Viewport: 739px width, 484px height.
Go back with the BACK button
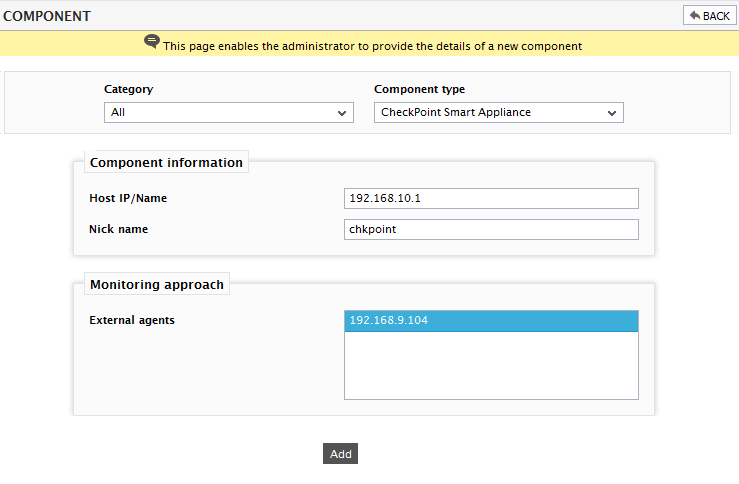709,16
